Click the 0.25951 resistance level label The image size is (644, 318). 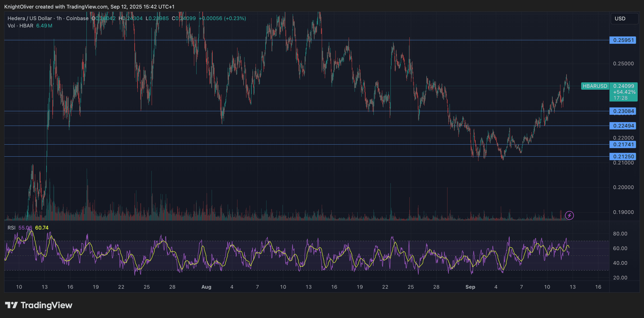623,40
